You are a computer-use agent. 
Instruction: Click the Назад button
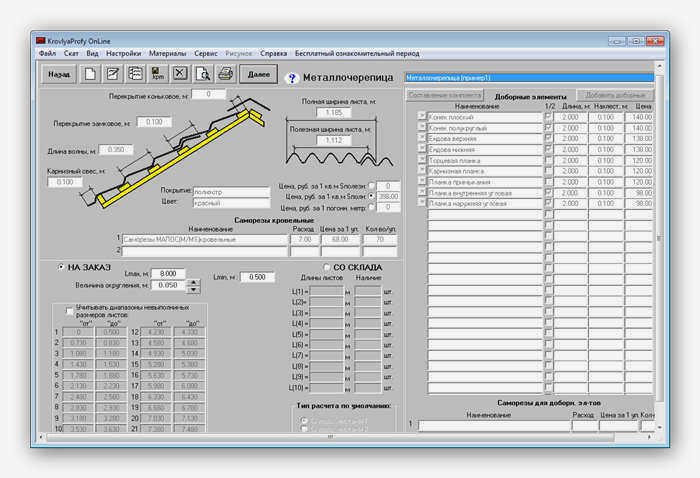(x=59, y=74)
